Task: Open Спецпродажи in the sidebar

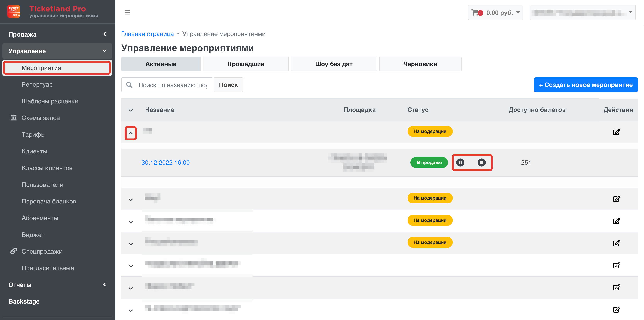Action: 42,251
